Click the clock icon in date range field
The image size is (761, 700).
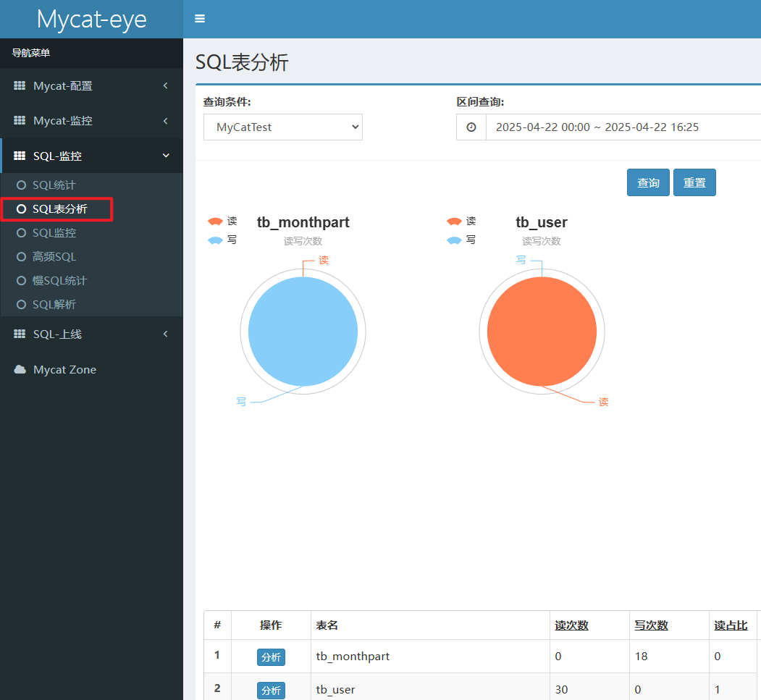pyautogui.click(x=471, y=127)
